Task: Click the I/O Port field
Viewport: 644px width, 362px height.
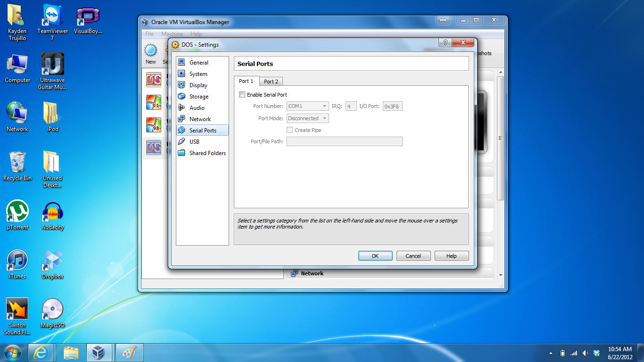Action: point(392,106)
